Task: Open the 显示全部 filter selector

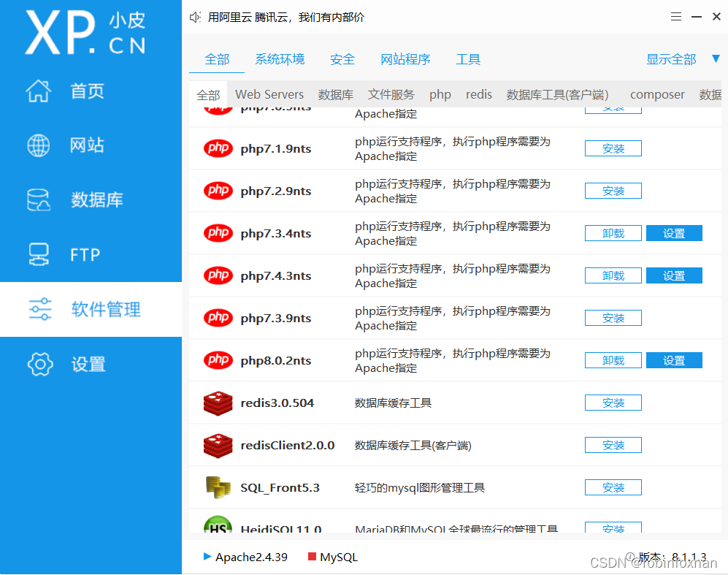Action: (x=671, y=59)
